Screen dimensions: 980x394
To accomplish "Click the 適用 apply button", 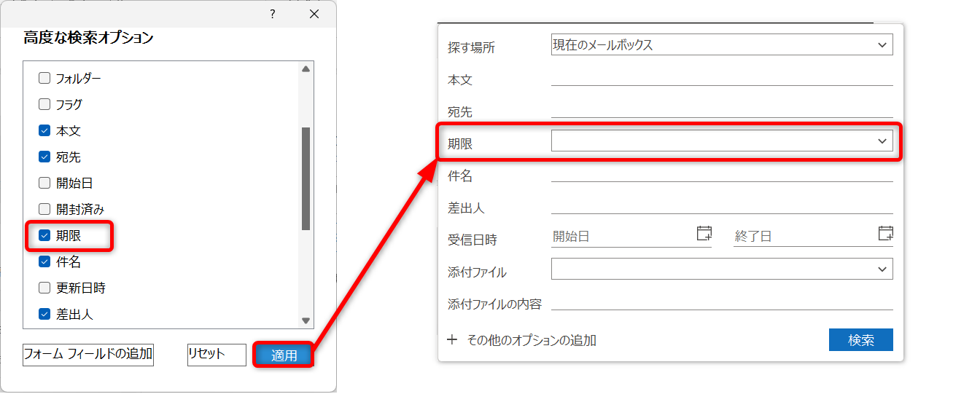I will click(x=284, y=355).
